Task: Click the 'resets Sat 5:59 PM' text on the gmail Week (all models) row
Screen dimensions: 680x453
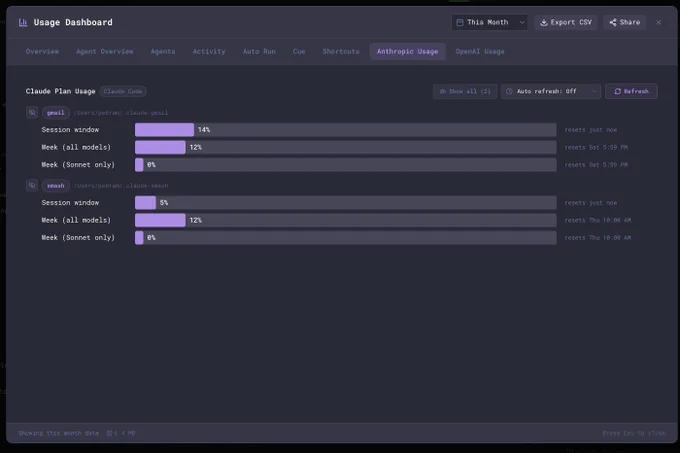Action: click(x=596, y=147)
